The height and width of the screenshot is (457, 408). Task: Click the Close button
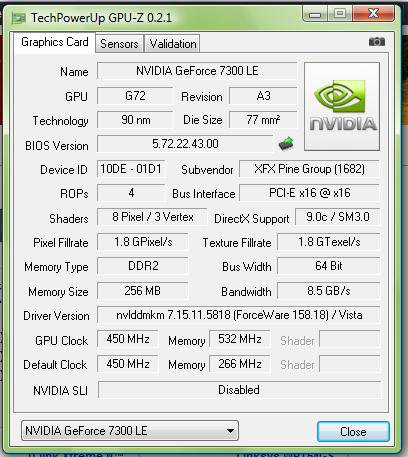(x=353, y=432)
